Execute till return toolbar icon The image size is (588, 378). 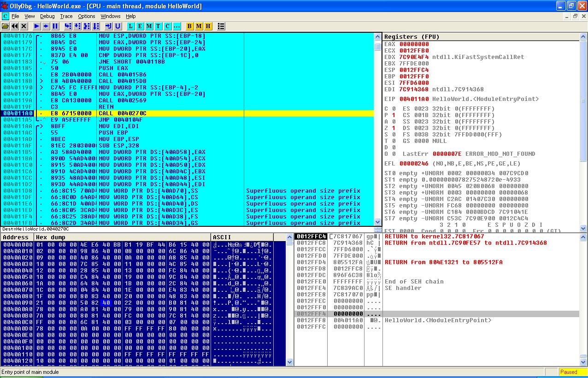tap(108, 26)
